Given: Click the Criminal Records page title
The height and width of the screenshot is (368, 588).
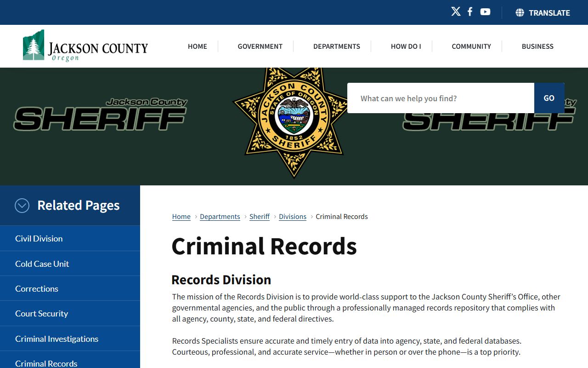Looking at the screenshot, I should [x=264, y=246].
